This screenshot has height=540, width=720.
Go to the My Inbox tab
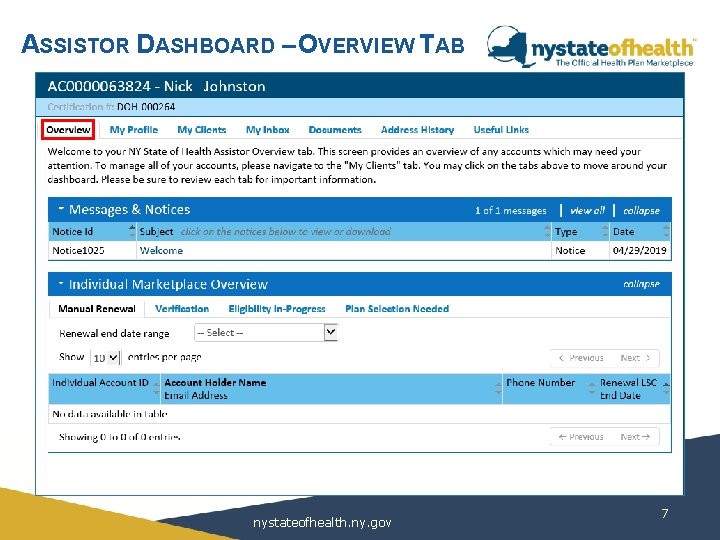click(x=267, y=130)
